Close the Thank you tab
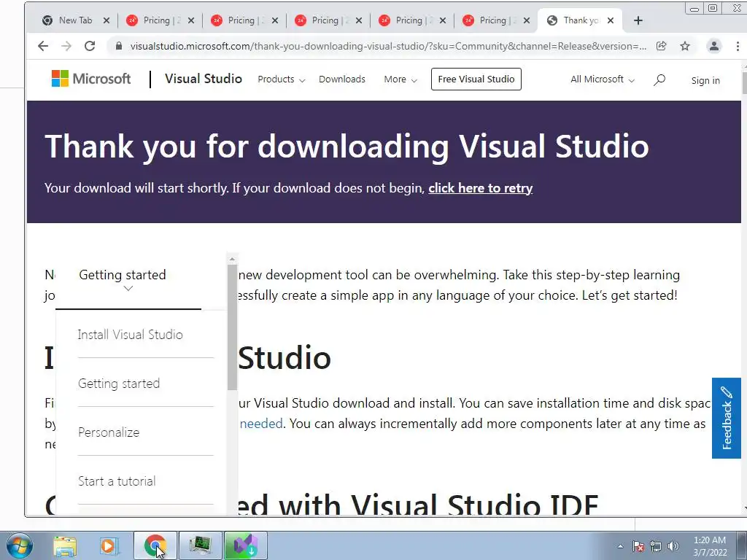The image size is (747, 560). 611,20
